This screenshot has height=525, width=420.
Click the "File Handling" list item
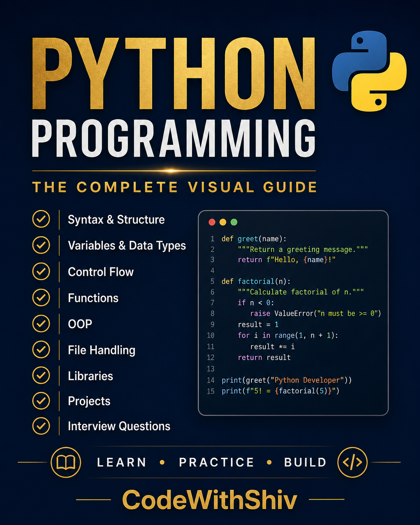101,350
